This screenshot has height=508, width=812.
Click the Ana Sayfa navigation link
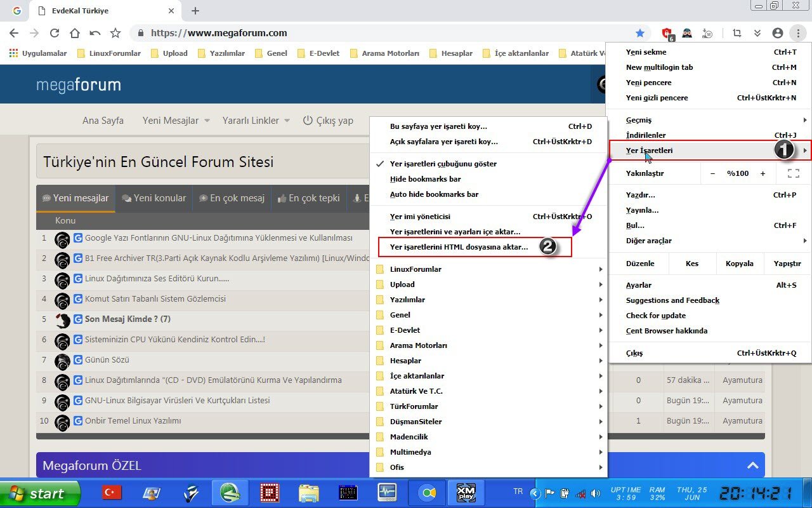click(103, 121)
